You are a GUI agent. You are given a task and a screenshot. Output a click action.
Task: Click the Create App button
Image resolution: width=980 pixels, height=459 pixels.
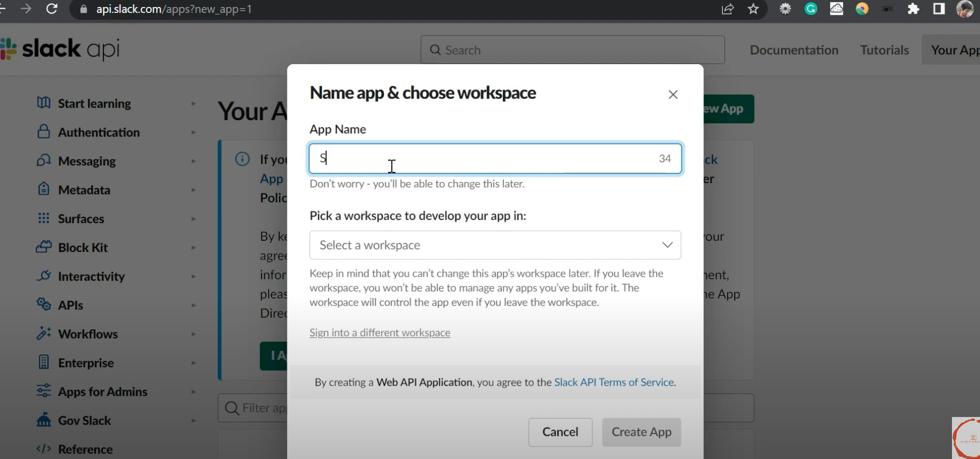[x=641, y=432]
